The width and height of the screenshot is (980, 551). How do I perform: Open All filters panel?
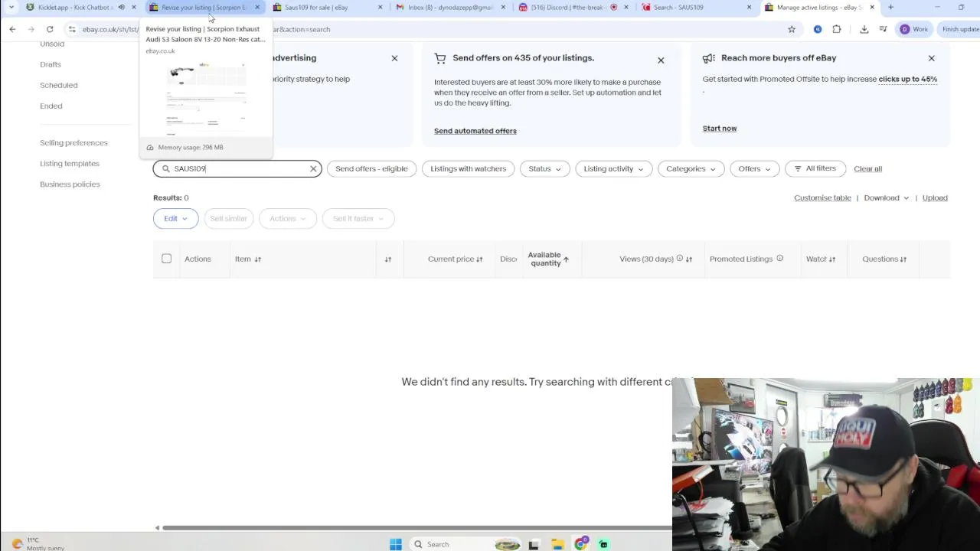click(x=815, y=168)
